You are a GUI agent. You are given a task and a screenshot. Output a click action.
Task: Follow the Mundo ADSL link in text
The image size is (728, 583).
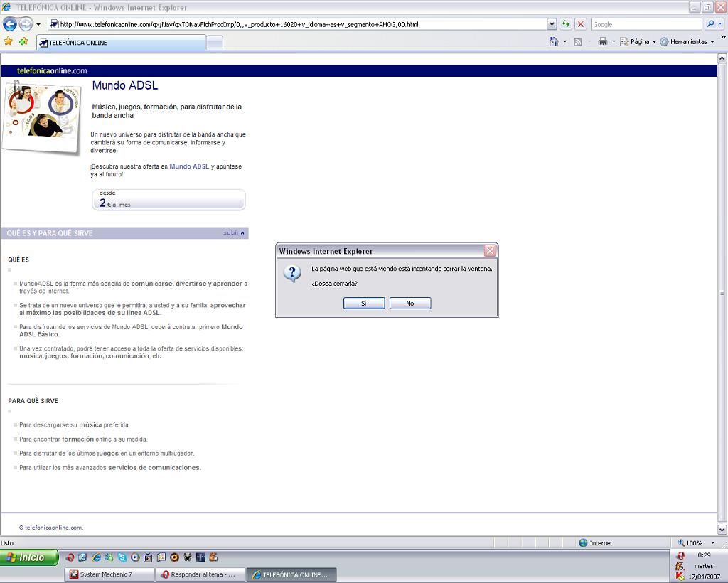pos(189,166)
